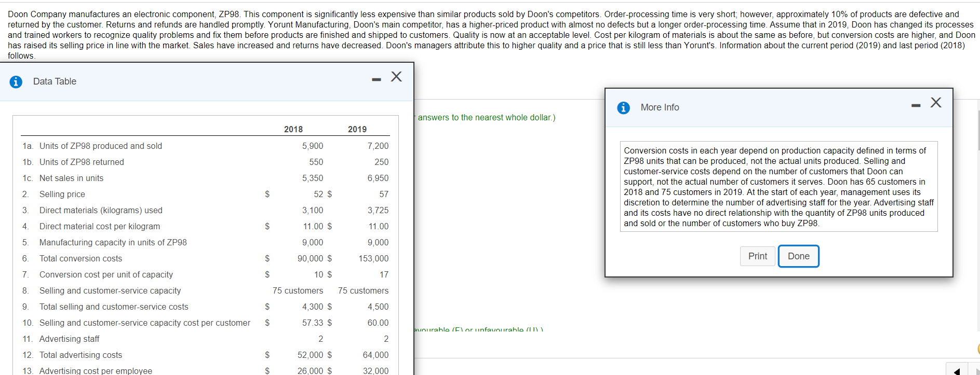The image size is (980, 375).
Task: Click the More Info info icon
Action: 623,108
